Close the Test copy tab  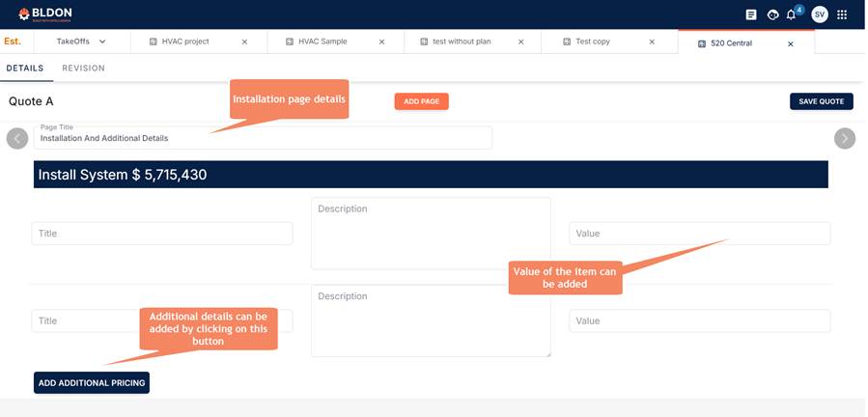(652, 42)
